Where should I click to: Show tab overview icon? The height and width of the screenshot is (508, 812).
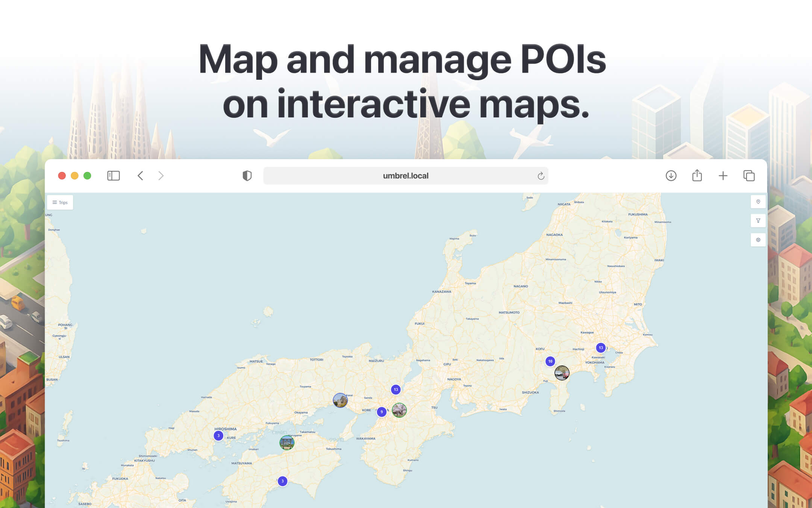748,176
